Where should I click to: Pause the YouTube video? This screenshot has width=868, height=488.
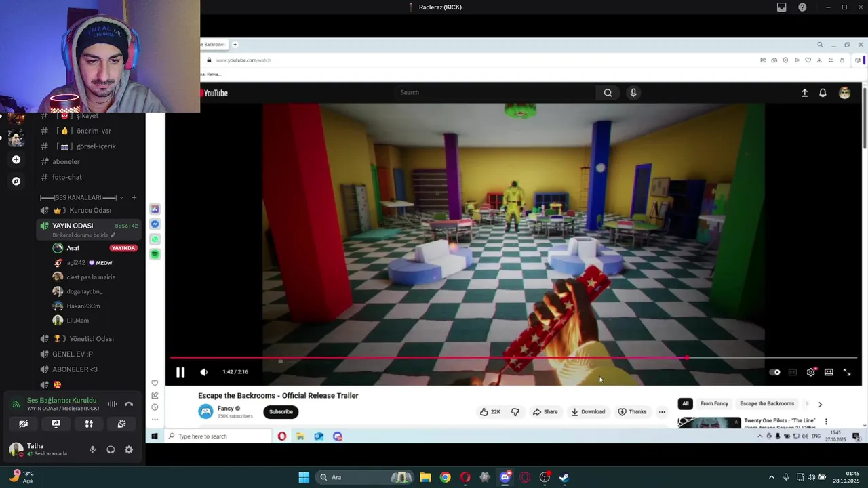[x=180, y=372]
